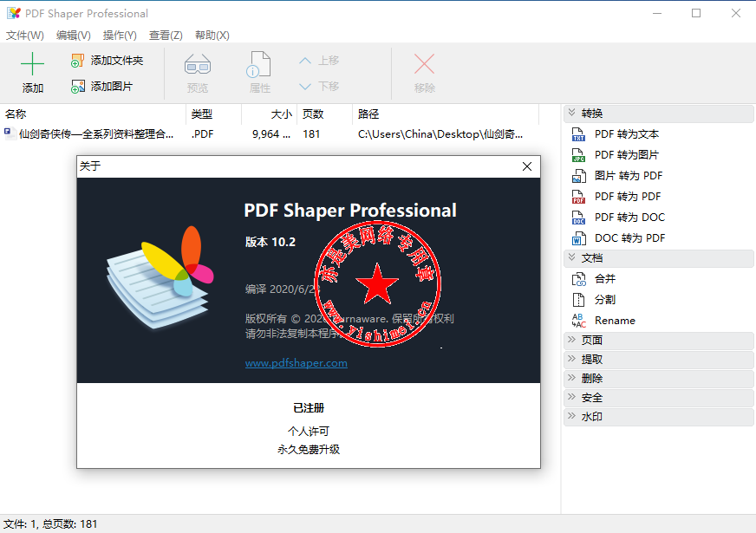Click the Image to PDF (图片 转为 PDF) icon
The width and height of the screenshot is (756, 533).
point(578,176)
